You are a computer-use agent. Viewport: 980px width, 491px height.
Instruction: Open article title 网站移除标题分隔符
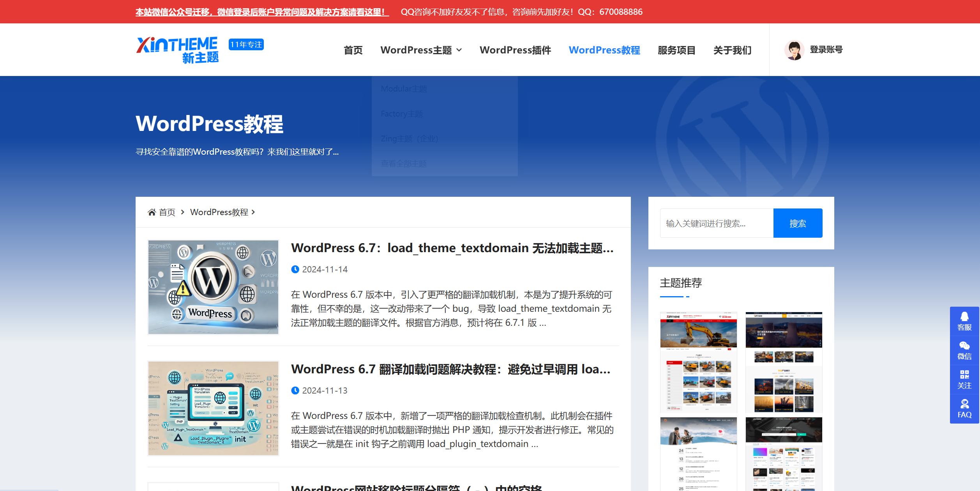(417, 487)
